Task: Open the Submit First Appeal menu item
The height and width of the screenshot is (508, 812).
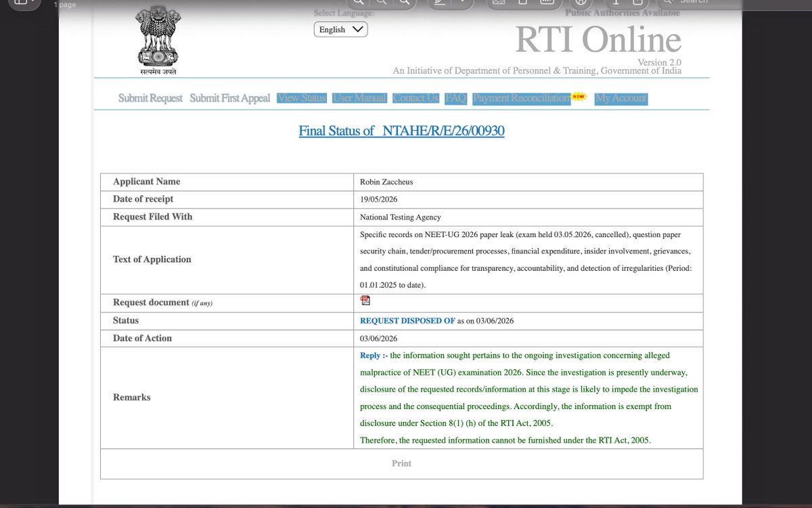Action: (x=230, y=98)
